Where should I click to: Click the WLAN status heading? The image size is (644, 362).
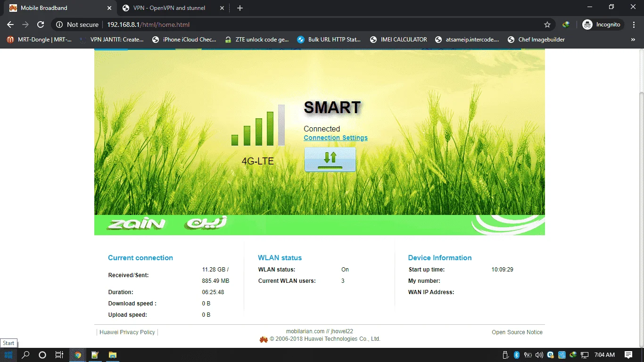(280, 258)
